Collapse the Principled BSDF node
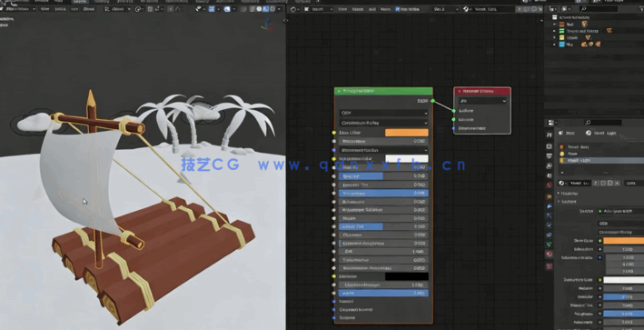 coord(339,91)
